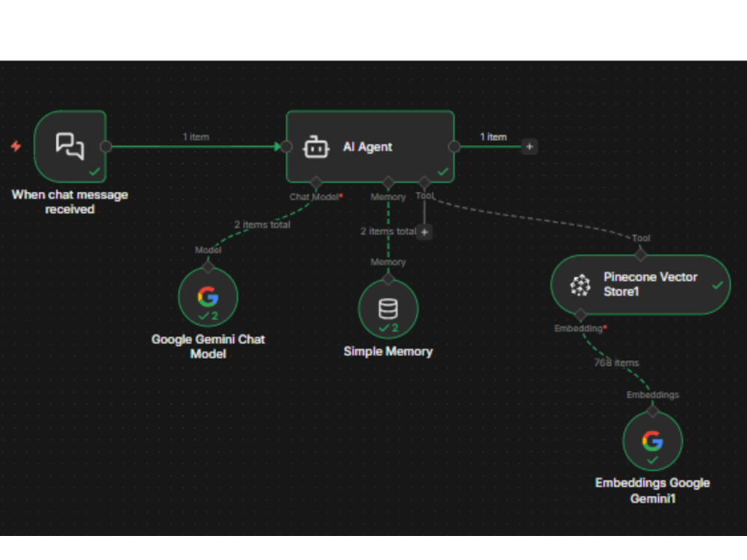Select the When chat message received trigger node
Viewport: 747px width, 560px height.
(x=70, y=146)
